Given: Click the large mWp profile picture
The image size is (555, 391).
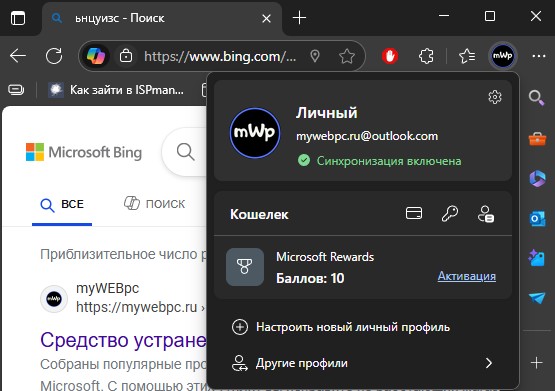Looking at the screenshot, I should point(255,133).
